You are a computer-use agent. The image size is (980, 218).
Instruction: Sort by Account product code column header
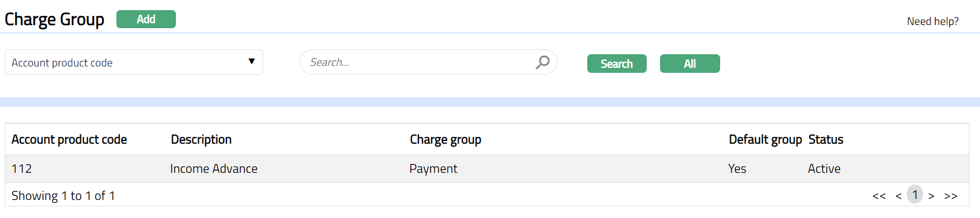[x=69, y=139]
